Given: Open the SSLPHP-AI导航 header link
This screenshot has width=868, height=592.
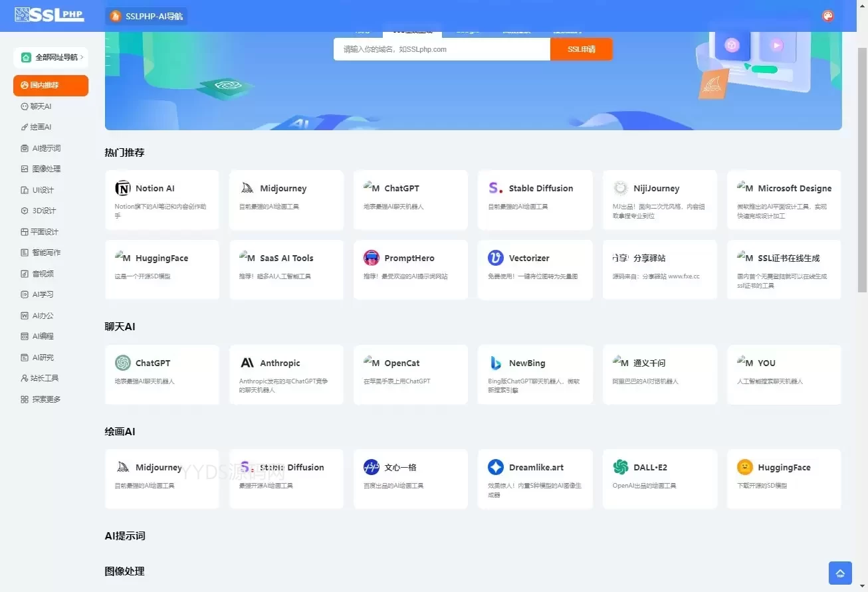Looking at the screenshot, I should coord(147,16).
